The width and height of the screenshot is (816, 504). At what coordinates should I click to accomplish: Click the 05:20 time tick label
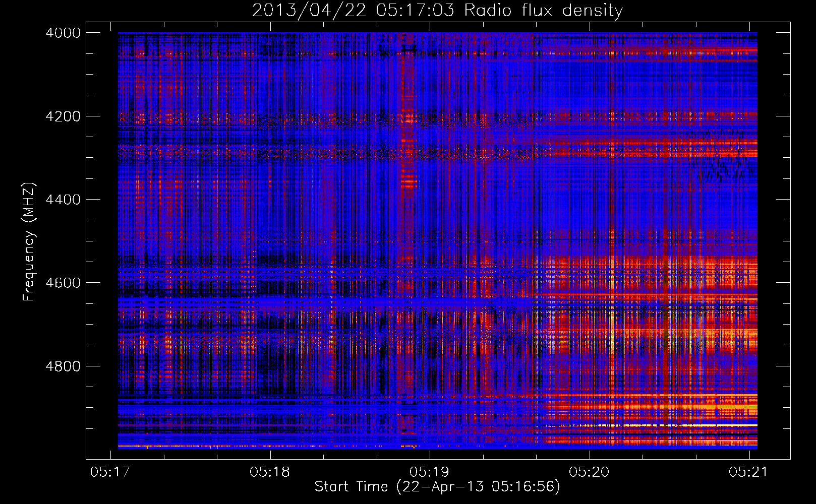tap(589, 472)
